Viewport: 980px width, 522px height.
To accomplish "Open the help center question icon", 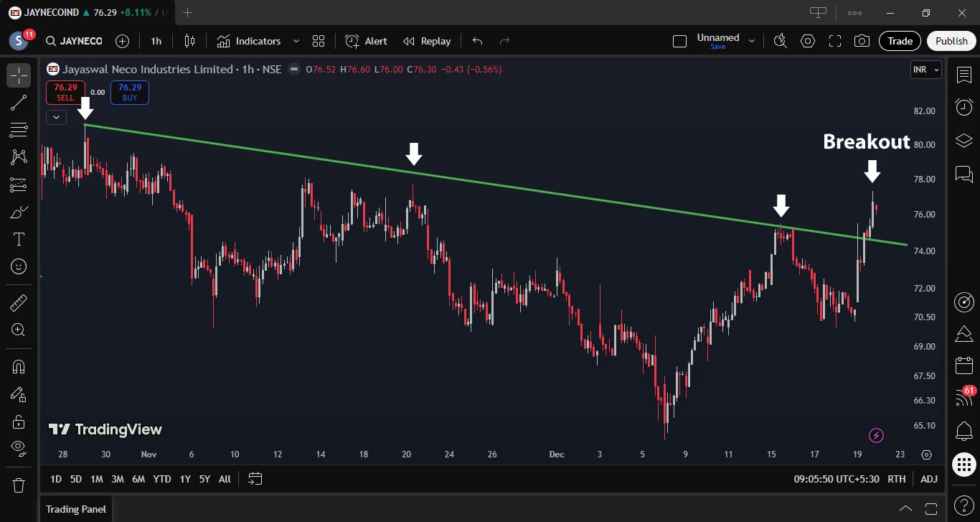I will pyautogui.click(x=963, y=506).
